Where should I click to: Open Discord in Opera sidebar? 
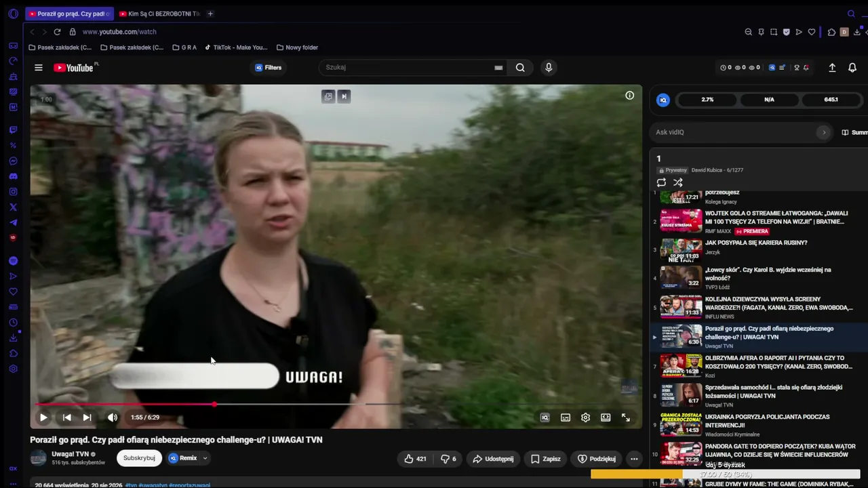click(13, 176)
